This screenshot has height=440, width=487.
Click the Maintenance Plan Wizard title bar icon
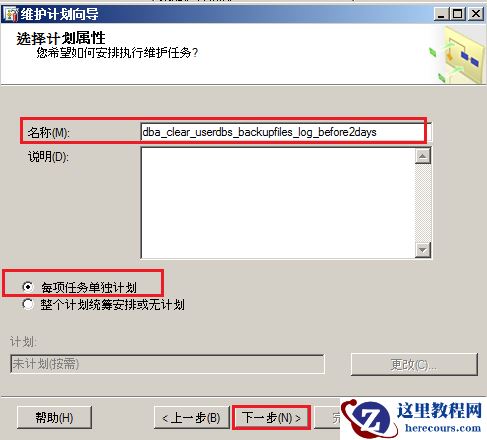click(11, 14)
